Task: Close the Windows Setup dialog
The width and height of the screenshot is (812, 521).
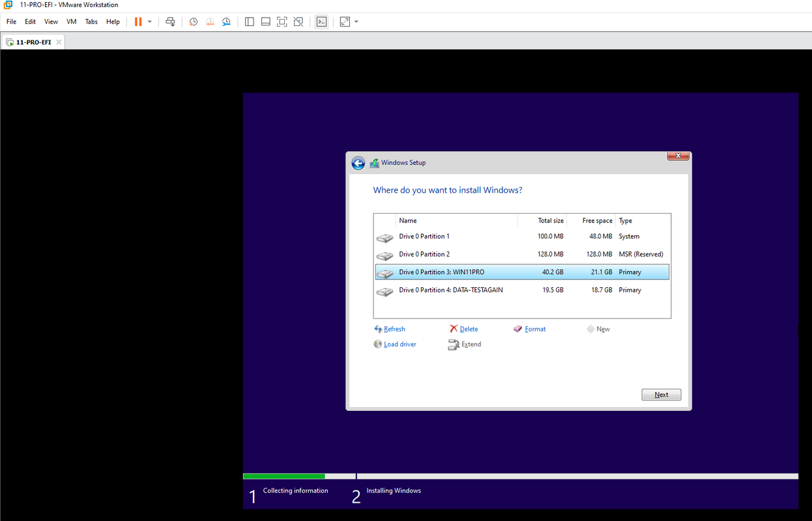Action: point(678,156)
